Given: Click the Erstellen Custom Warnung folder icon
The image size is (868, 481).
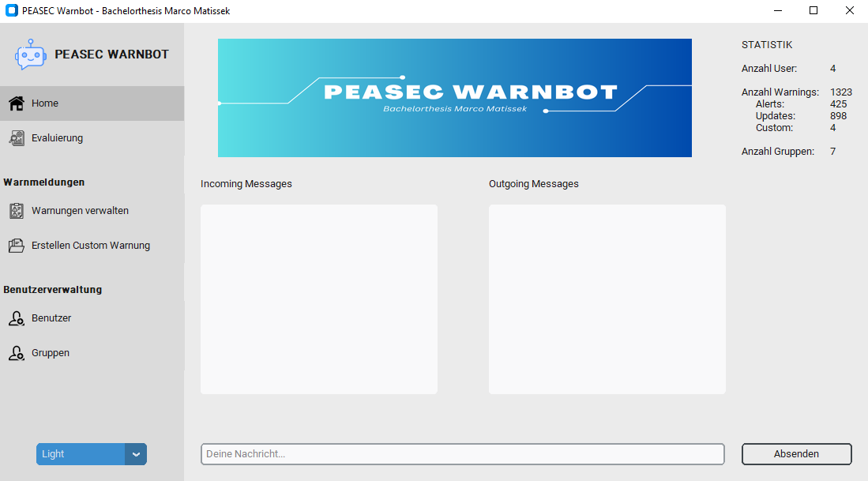Looking at the screenshot, I should (17, 245).
